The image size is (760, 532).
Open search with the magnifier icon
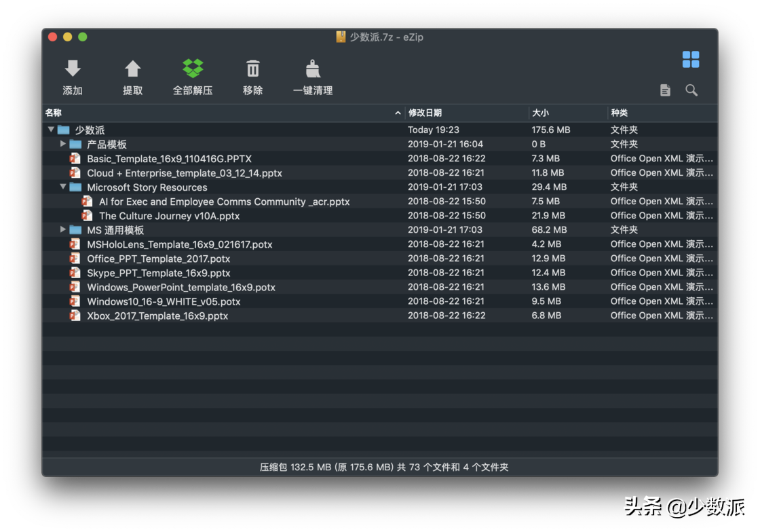pyautogui.click(x=691, y=90)
